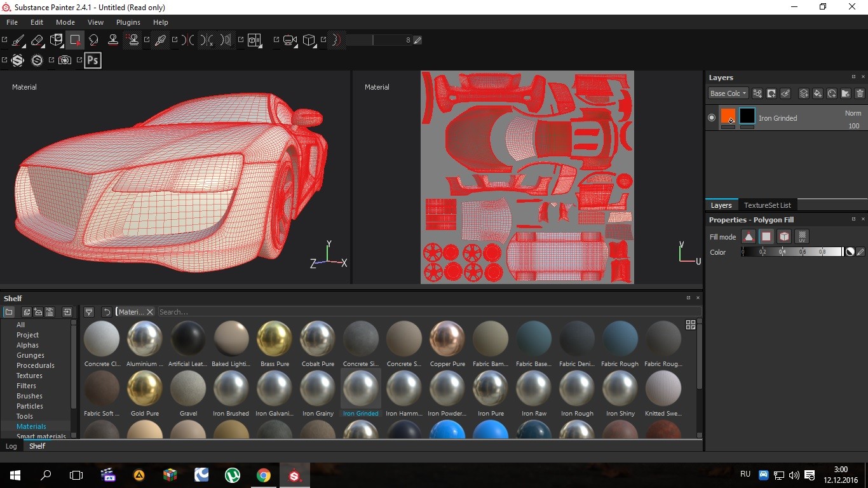Select the Projection tool
This screenshot has height=488, width=868.
(x=57, y=40)
